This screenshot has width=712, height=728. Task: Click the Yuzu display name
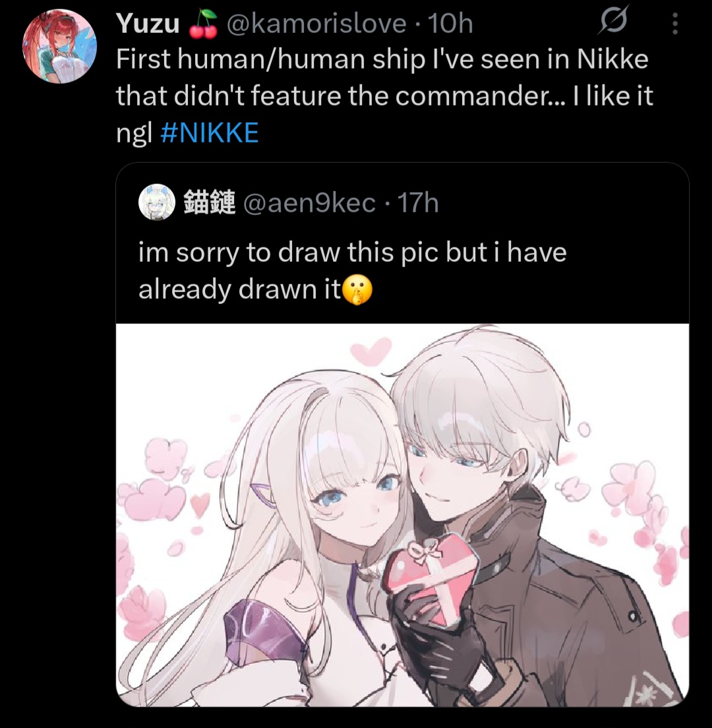[x=148, y=23]
